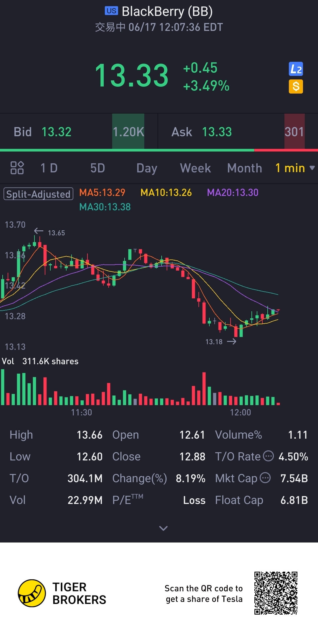Viewport: 318px width, 644px height.
Task: Open chart layout grid icon
Action: click(x=17, y=168)
